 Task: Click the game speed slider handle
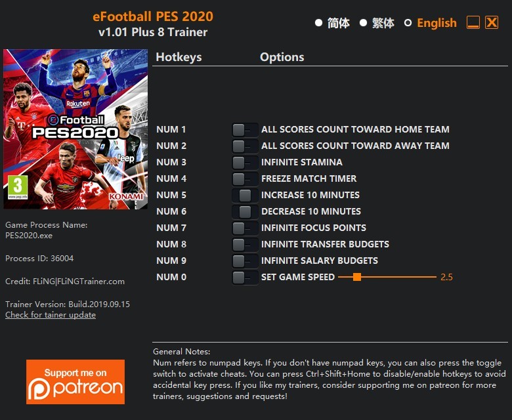click(357, 277)
